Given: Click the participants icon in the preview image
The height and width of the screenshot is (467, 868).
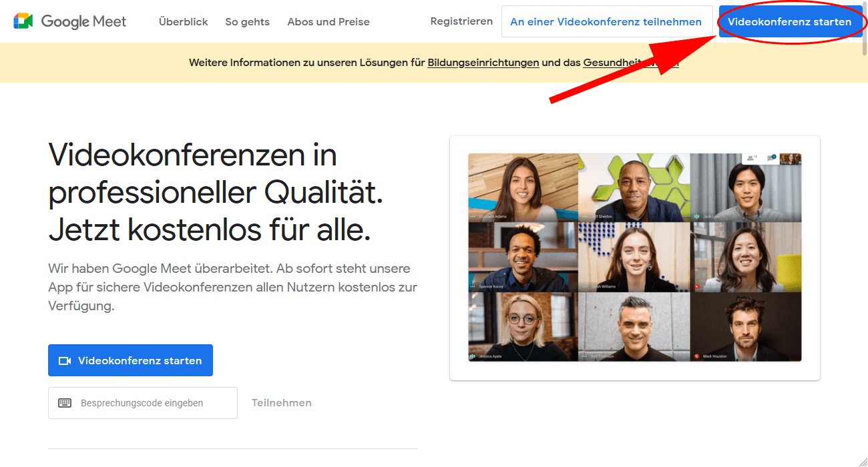Looking at the screenshot, I should coord(752,158).
